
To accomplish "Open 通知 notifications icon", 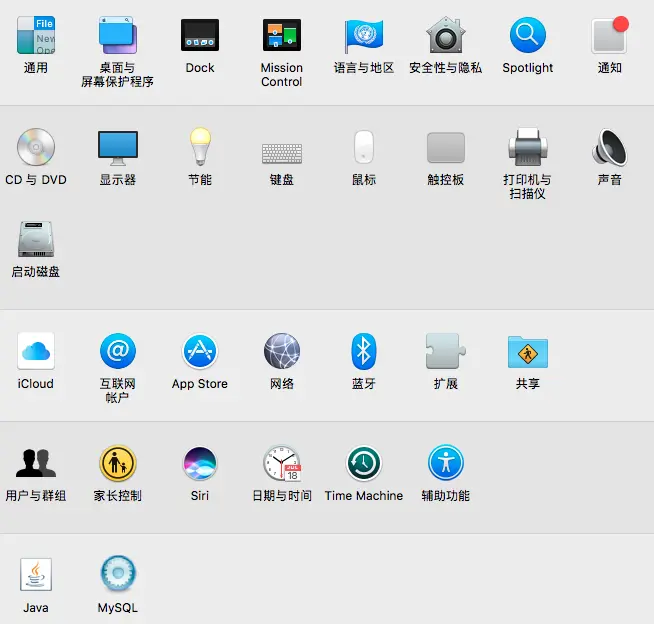I will [x=609, y=35].
